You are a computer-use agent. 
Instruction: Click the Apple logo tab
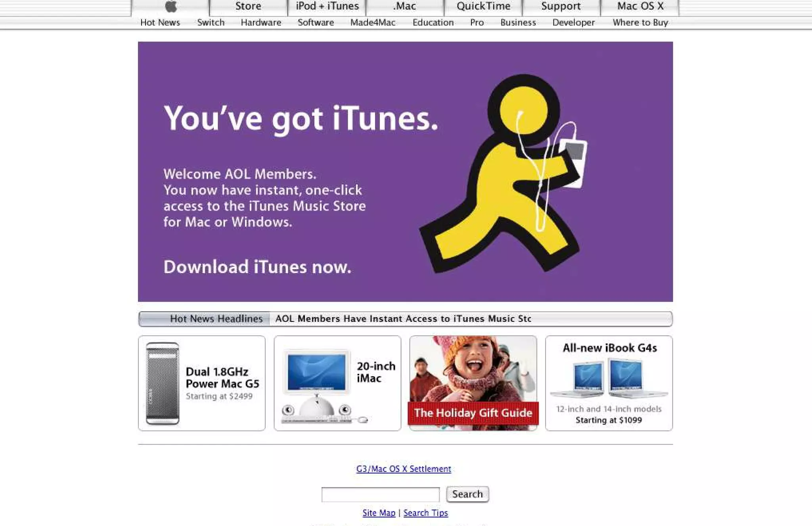170,7
